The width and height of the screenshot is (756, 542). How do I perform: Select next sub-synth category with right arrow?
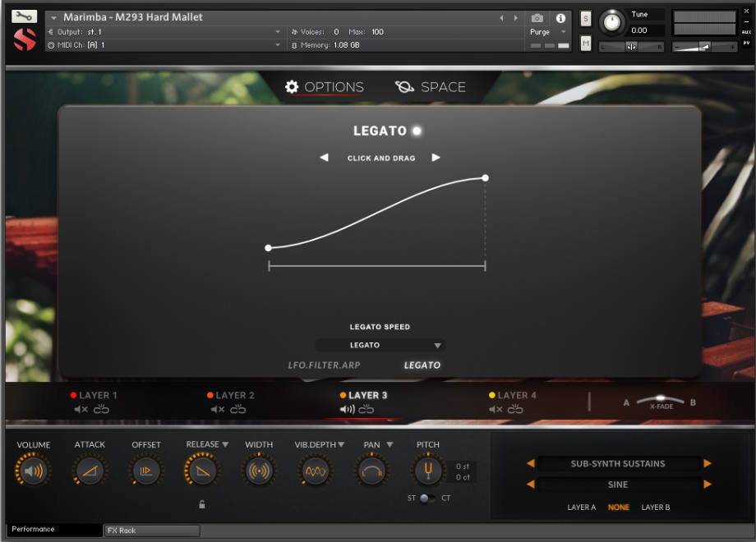(707, 463)
